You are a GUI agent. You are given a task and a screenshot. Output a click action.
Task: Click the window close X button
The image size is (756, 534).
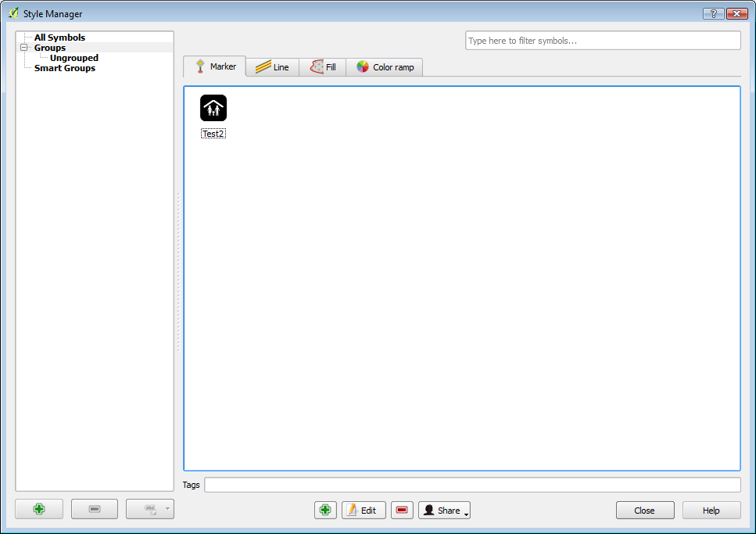[736, 13]
